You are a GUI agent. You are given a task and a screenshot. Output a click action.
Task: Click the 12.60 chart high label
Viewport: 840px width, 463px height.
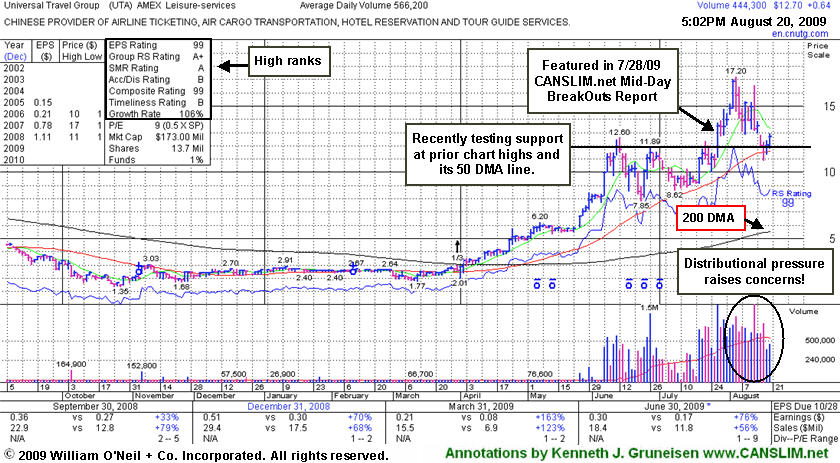[x=619, y=132]
